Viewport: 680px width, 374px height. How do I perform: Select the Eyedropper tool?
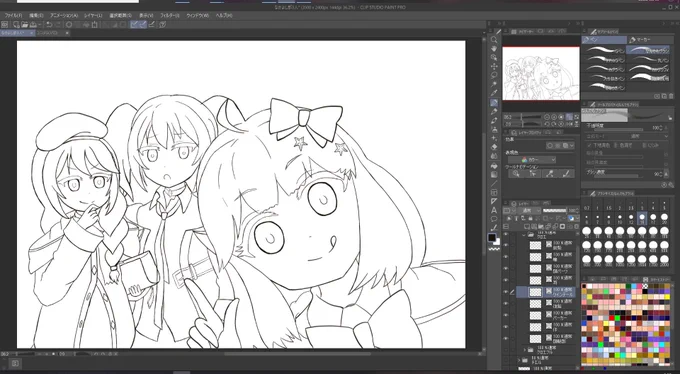[494, 93]
